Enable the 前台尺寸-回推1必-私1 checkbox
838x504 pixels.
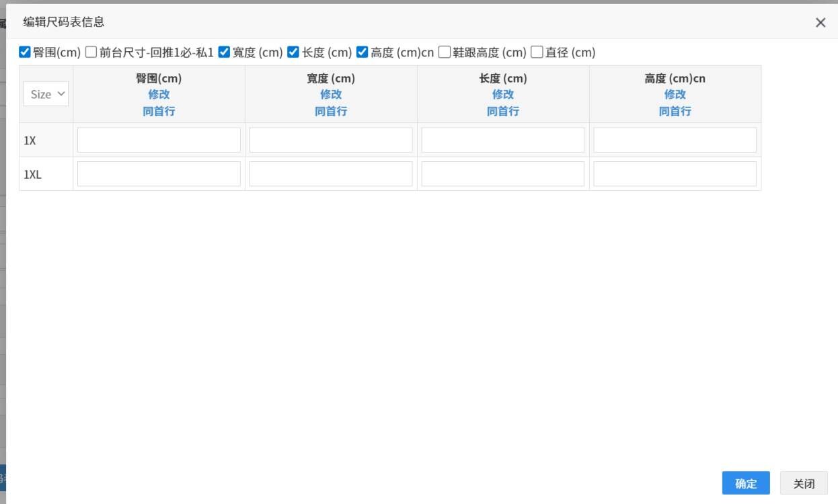coord(91,52)
